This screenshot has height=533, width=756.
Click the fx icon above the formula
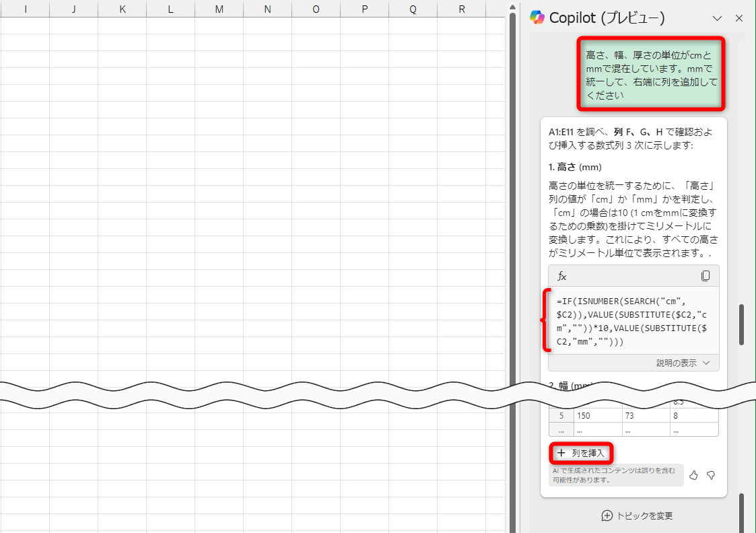[x=561, y=275]
